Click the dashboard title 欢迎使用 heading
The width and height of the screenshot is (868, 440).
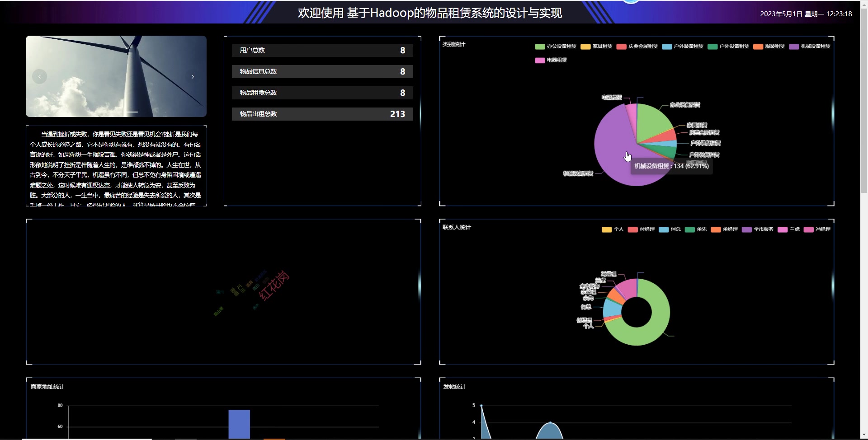(x=430, y=13)
